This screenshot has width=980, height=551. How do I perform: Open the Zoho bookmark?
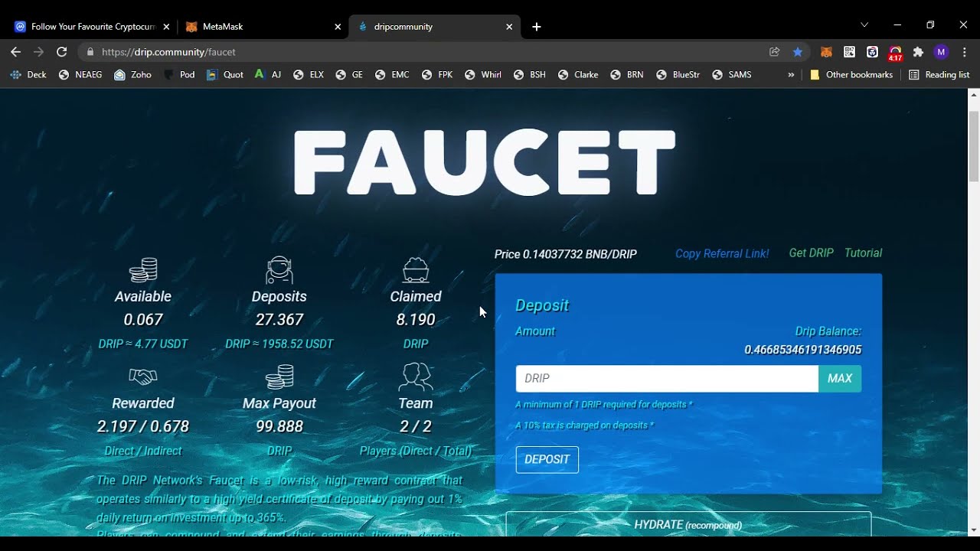(133, 75)
